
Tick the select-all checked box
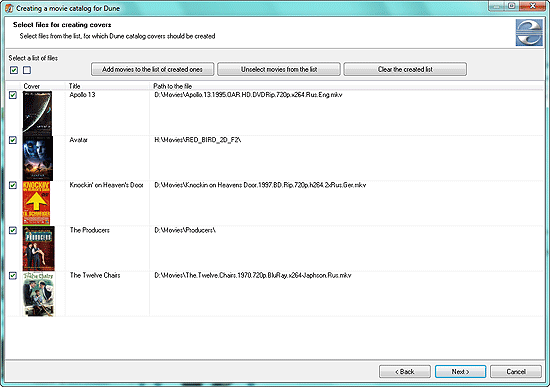tap(14, 70)
